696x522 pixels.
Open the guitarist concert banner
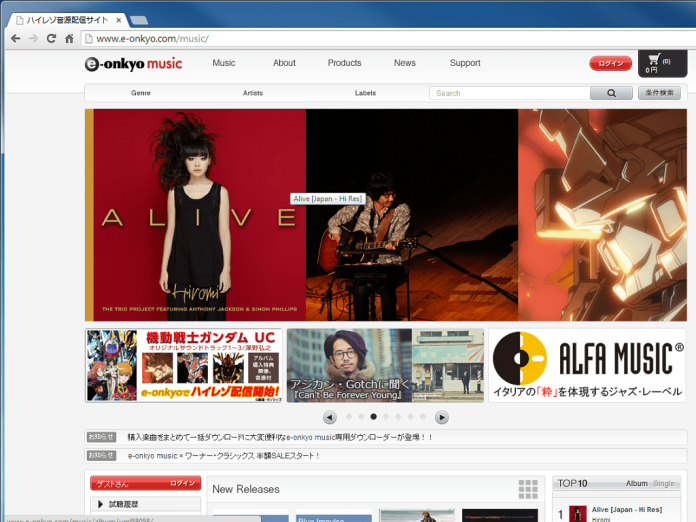412,215
